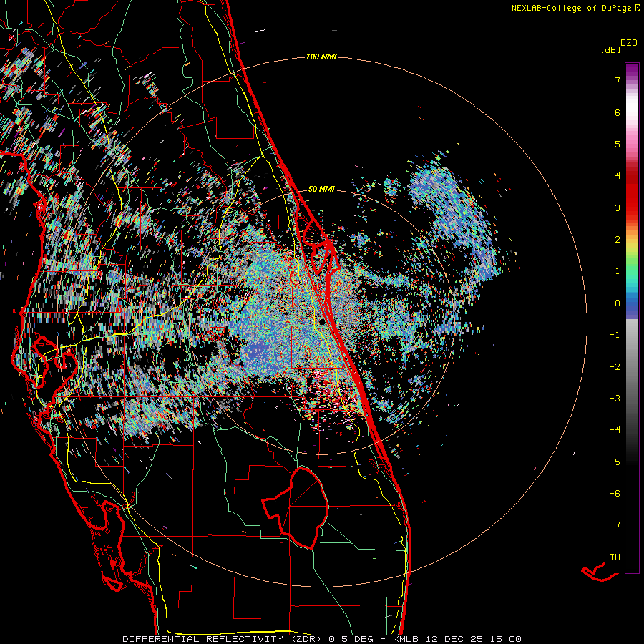
Task: Click the 6 value on the colorbar scale
Action: (618, 112)
